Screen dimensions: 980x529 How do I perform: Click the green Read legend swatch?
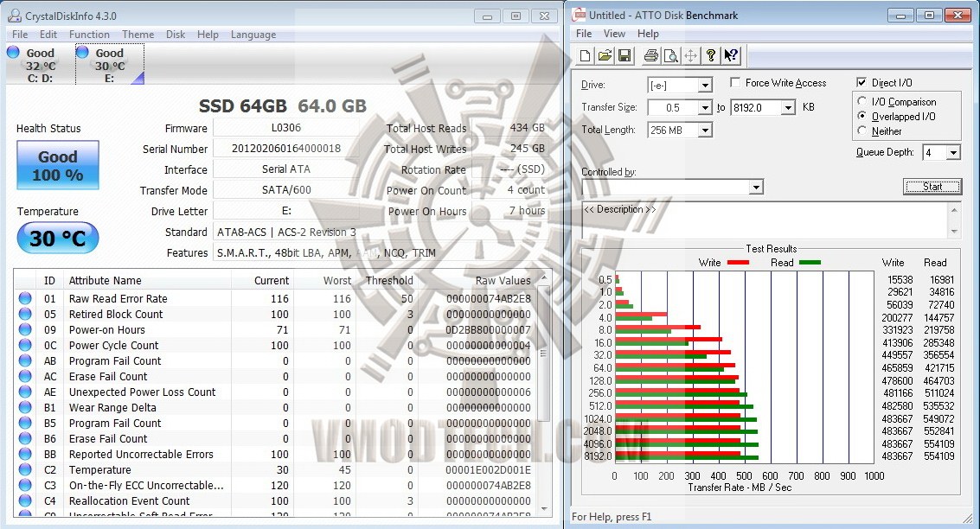(810, 263)
